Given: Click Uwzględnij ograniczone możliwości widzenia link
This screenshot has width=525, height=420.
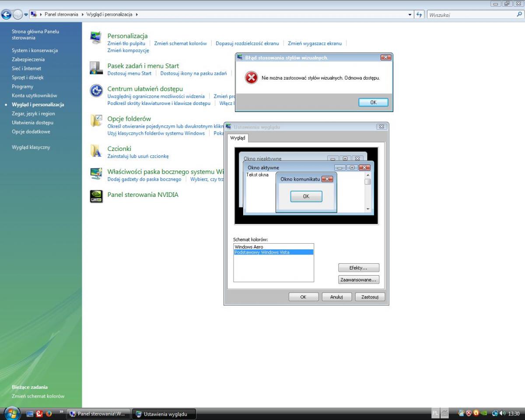Looking at the screenshot, I should coord(156,96).
